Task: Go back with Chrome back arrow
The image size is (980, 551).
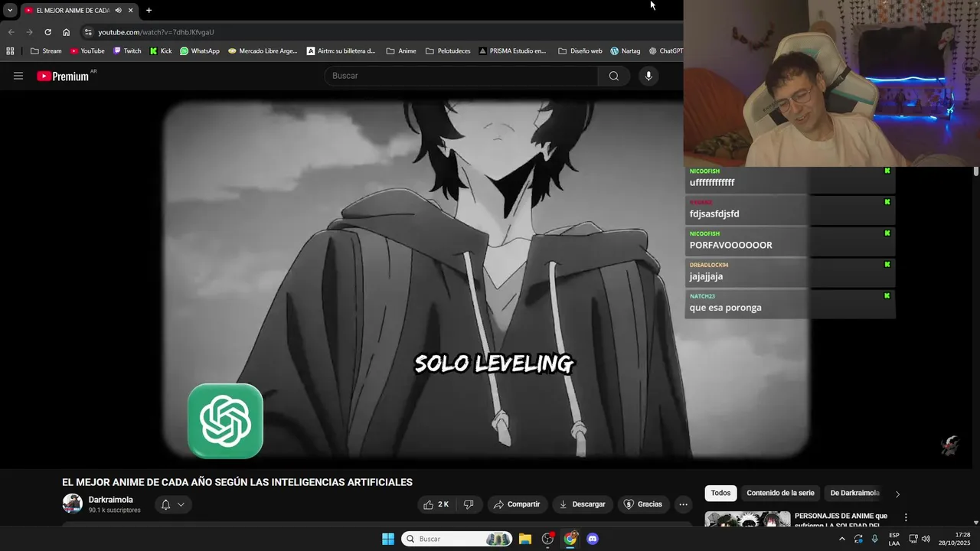Action: point(11,32)
